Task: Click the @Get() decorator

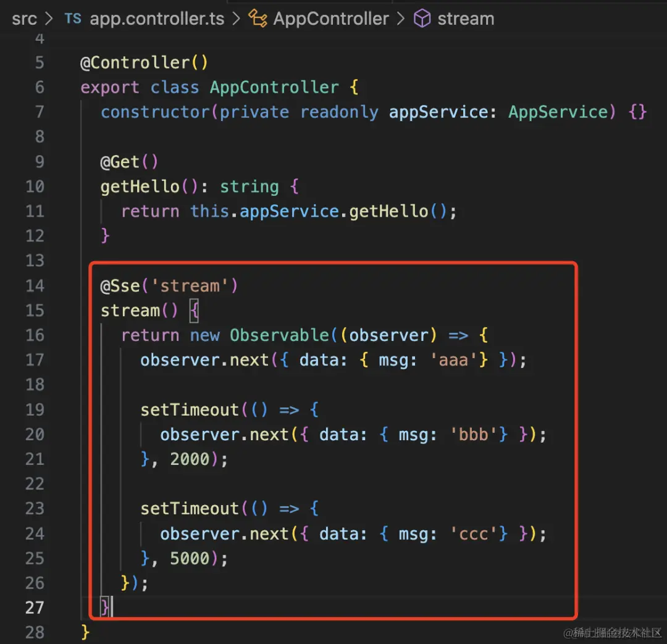Action: coord(129,162)
